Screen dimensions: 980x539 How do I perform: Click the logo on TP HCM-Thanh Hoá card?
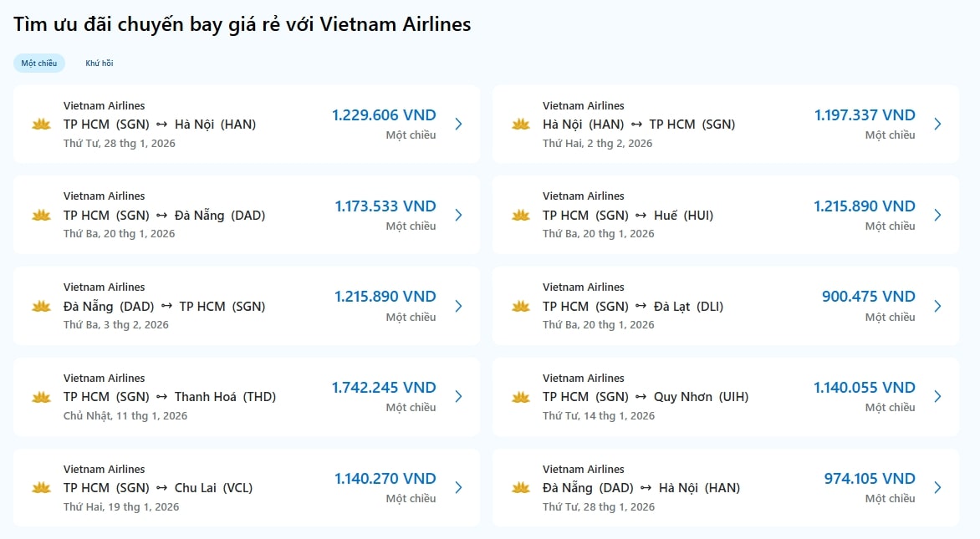[x=41, y=397]
